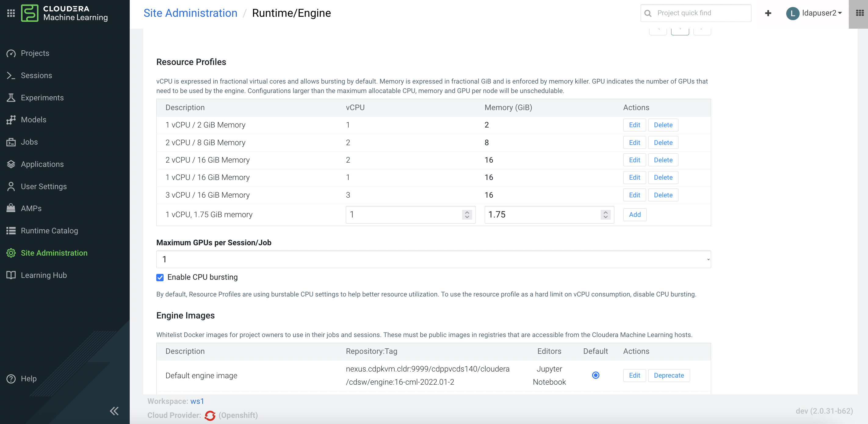Click the search magnifier icon
The width and height of the screenshot is (868, 424).
tap(648, 13)
